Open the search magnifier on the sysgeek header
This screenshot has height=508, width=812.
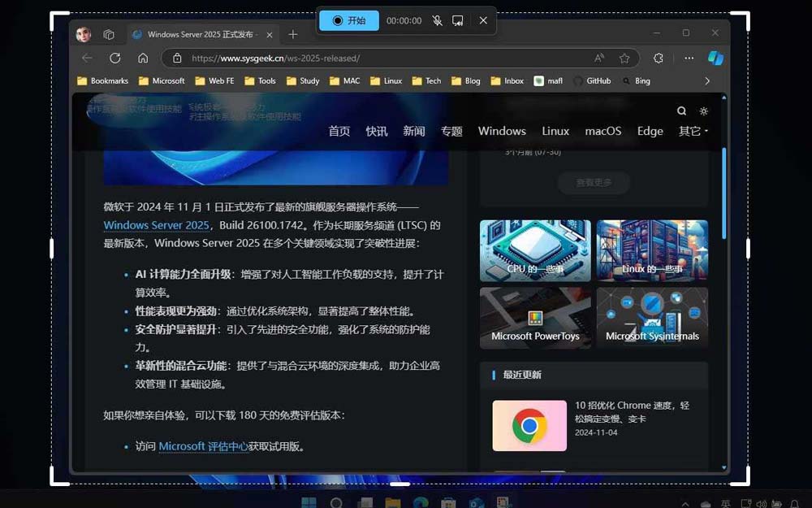click(681, 111)
